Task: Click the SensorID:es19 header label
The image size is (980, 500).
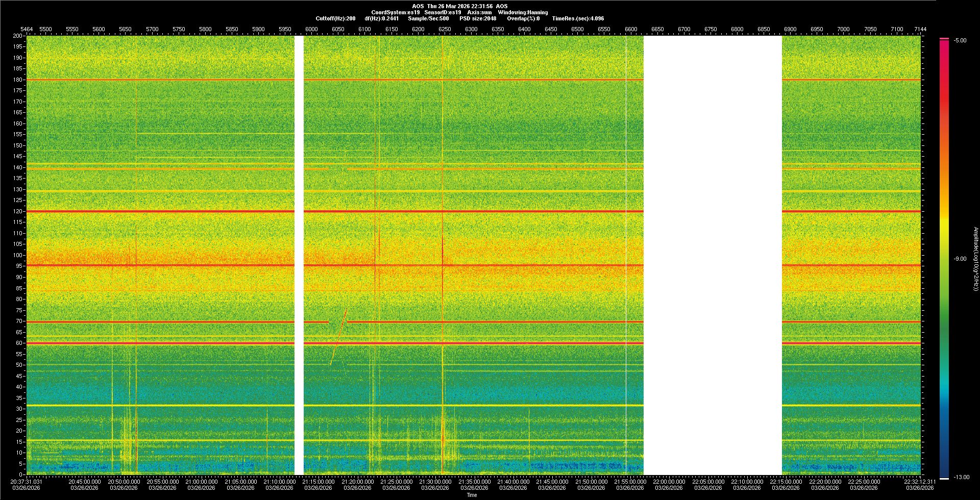Action: point(443,12)
